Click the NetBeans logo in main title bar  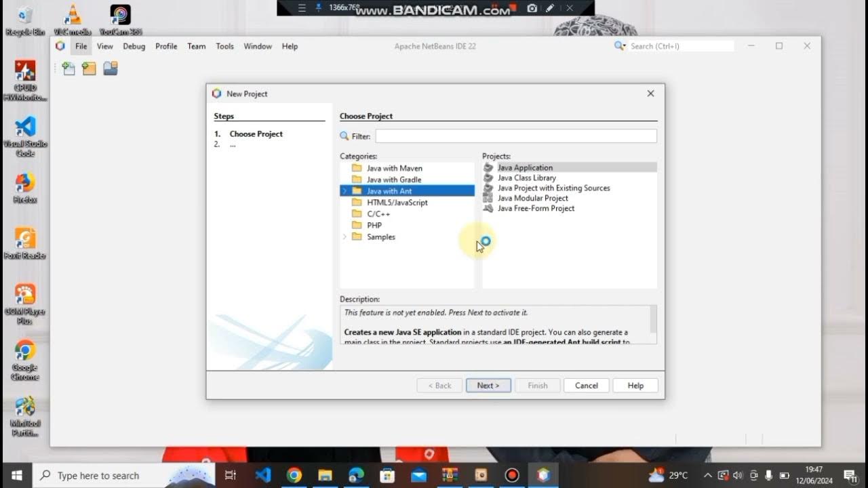(60, 46)
